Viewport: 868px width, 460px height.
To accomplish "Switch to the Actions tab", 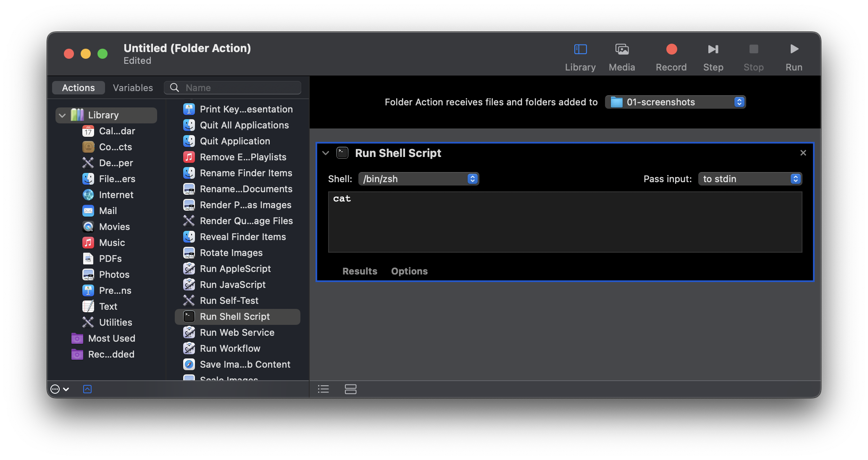I will [78, 88].
